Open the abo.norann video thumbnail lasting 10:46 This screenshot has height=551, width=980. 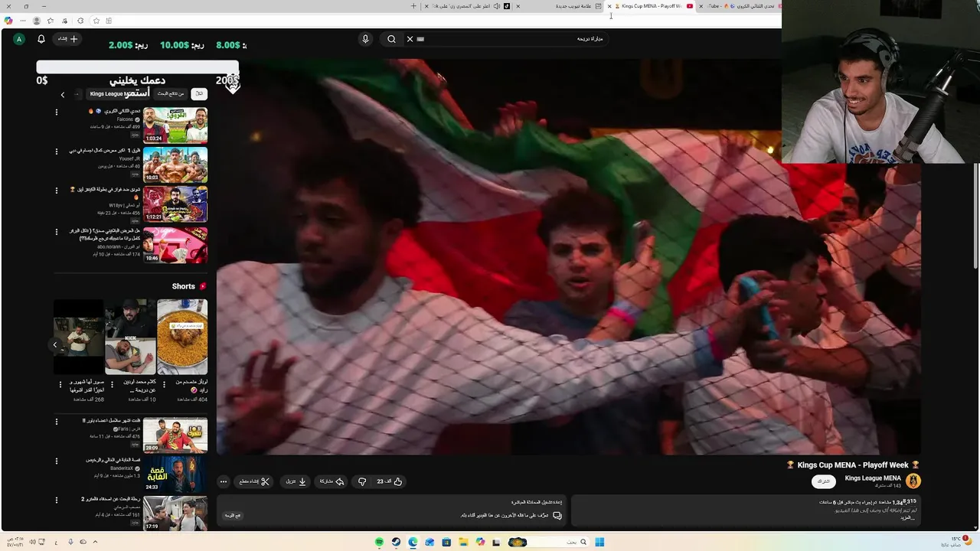click(x=175, y=245)
